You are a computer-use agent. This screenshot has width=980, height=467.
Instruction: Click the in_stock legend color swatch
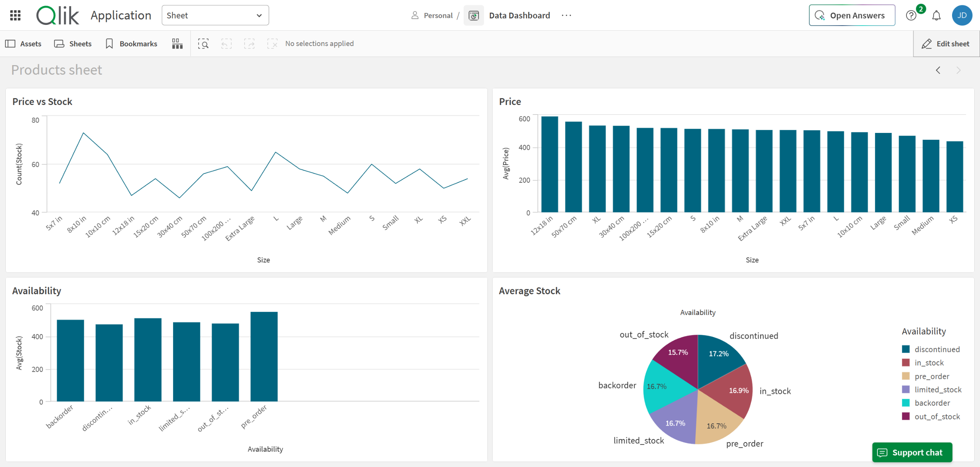tap(906, 362)
